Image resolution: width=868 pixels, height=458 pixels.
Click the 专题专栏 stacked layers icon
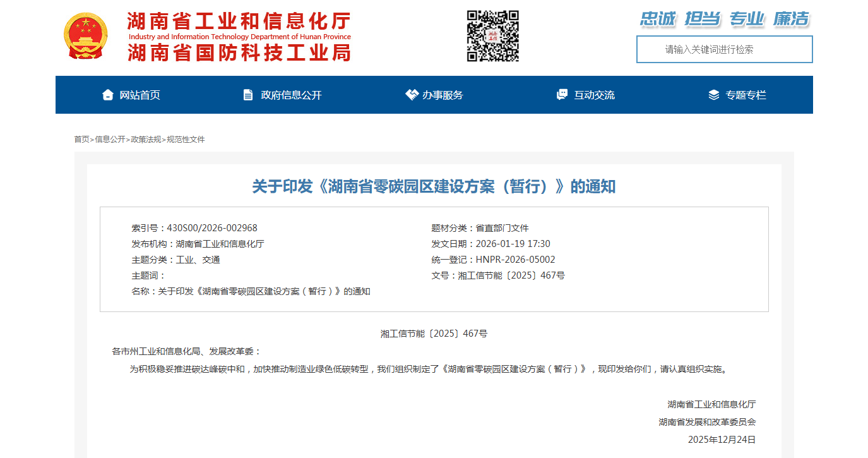pyautogui.click(x=714, y=94)
